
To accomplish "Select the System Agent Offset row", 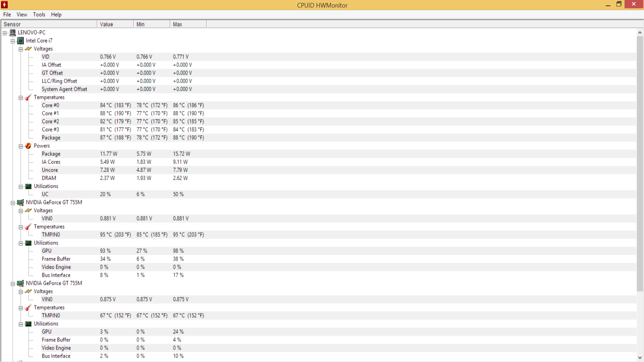I will (x=338, y=89).
